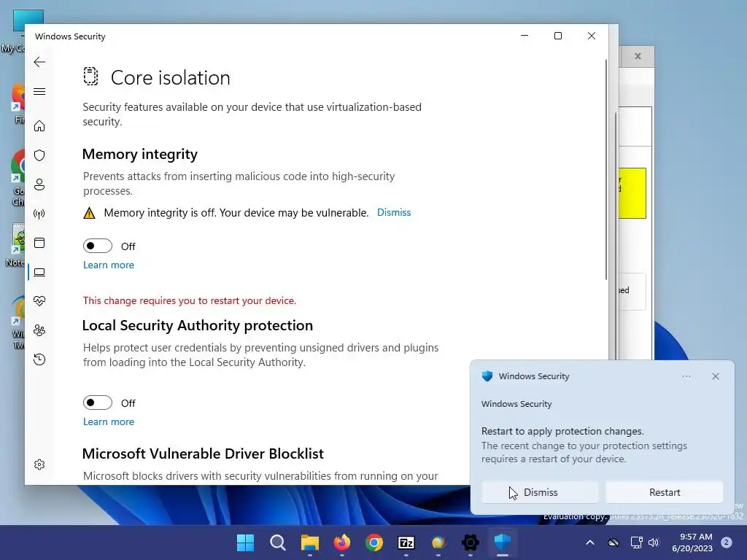The height and width of the screenshot is (560, 747).
Task: Go back using the back arrow
Action: coord(39,62)
